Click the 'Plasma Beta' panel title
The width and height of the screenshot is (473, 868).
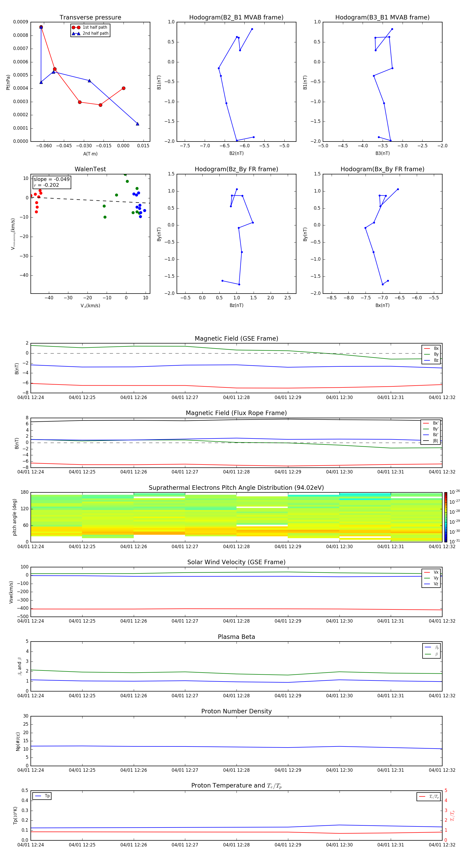point(236,637)
